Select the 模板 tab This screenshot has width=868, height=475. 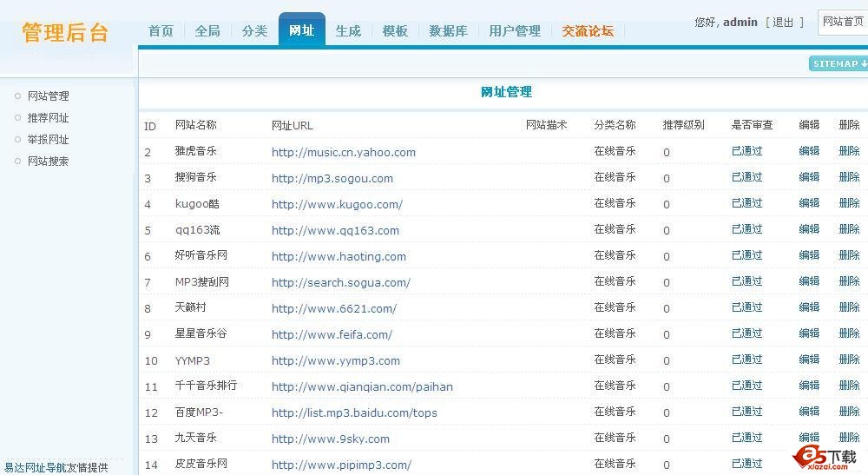pyautogui.click(x=395, y=30)
